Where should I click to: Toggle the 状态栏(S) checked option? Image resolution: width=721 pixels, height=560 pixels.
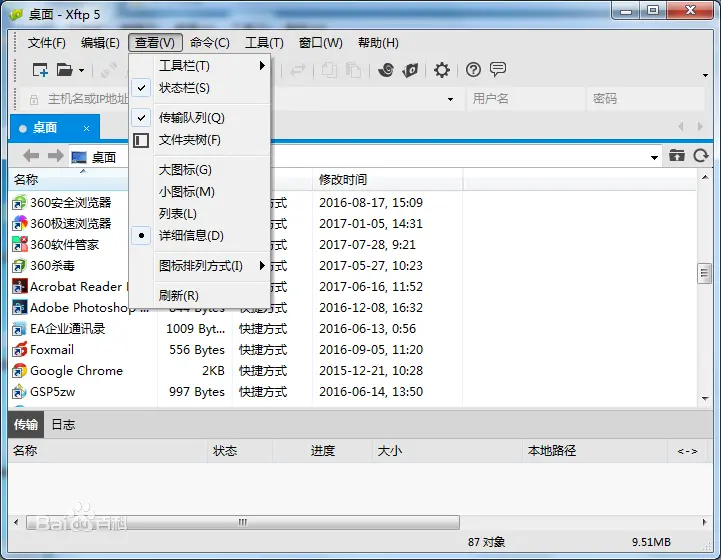(x=200, y=87)
